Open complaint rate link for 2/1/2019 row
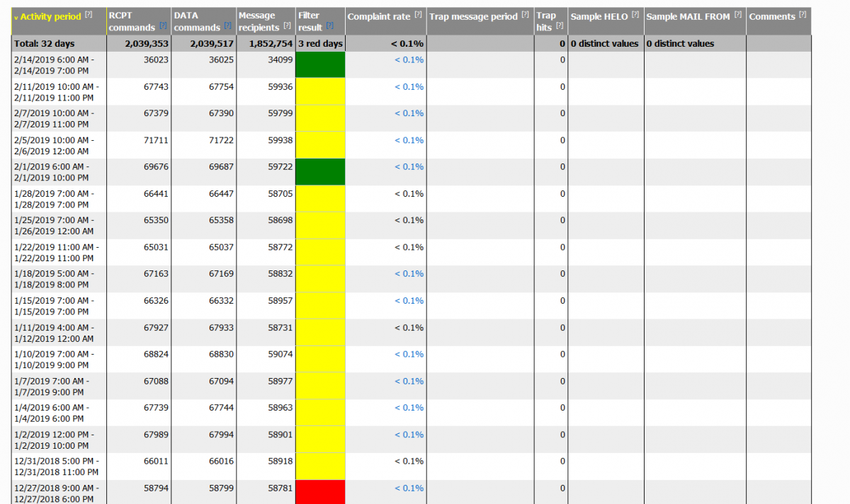This screenshot has width=850, height=504. pyautogui.click(x=409, y=167)
